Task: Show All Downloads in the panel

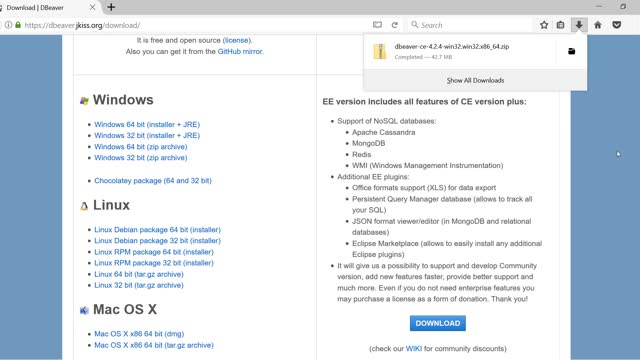Action: coord(475,80)
